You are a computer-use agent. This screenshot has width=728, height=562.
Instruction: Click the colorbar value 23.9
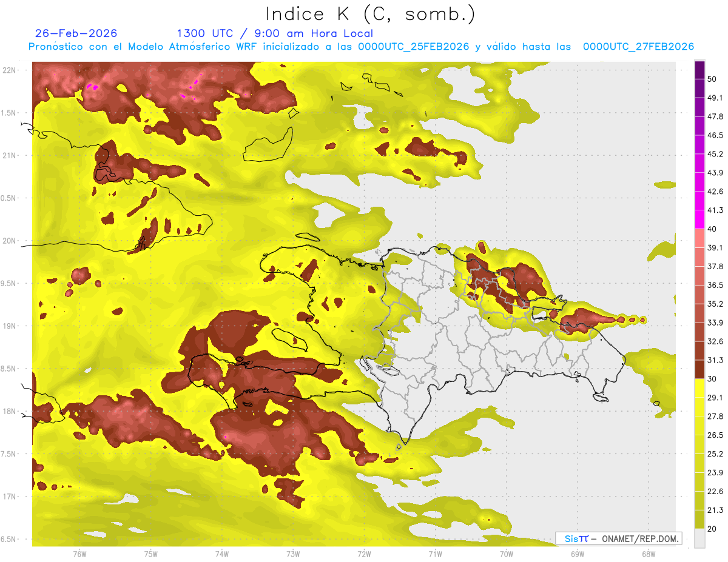tap(715, 473)
